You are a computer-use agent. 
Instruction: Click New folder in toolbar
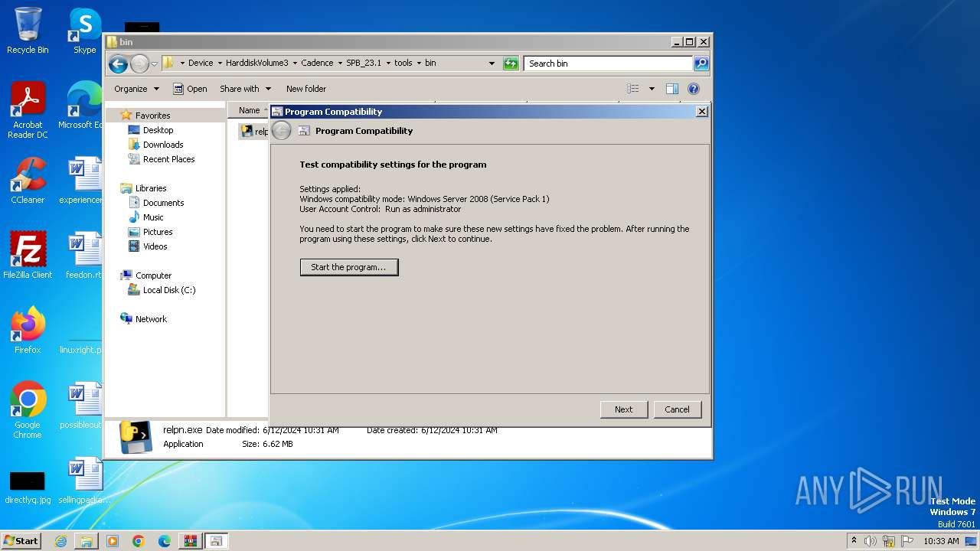point(306,89)
